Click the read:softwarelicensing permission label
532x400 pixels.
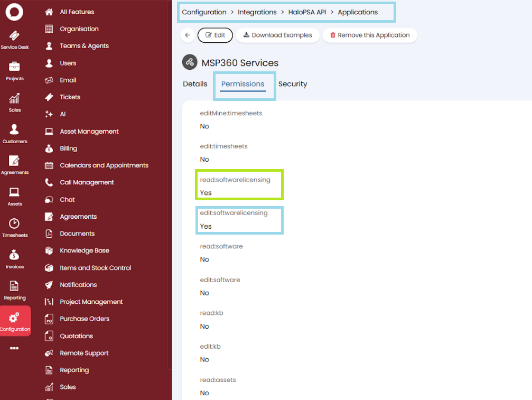point(235,180)
